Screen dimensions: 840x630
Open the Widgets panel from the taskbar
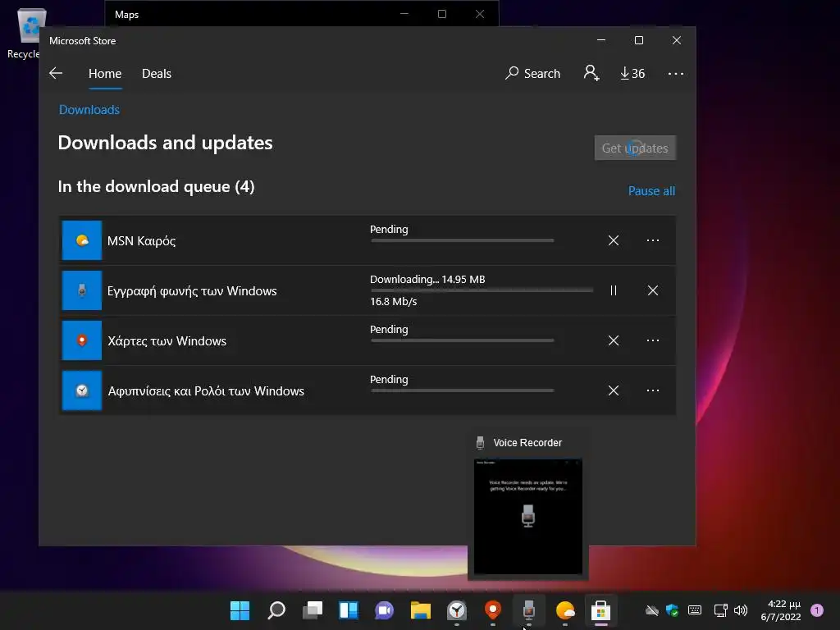pos(349,610)
